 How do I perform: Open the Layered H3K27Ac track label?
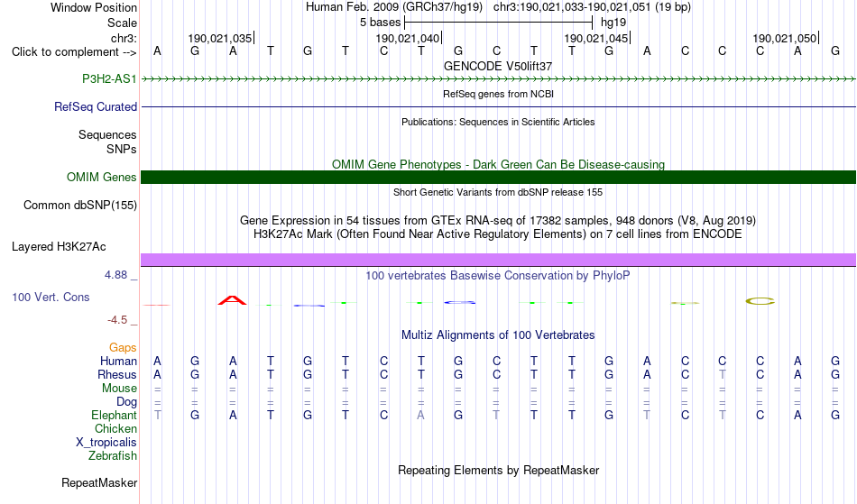pos(59,247)
